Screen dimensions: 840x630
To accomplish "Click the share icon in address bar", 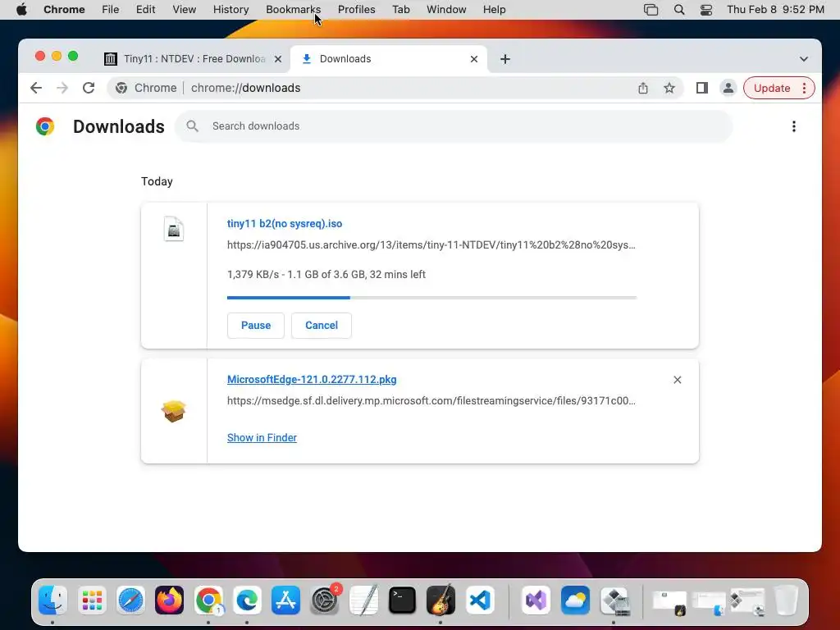I will pyautogui.click(x=643, y=88).
